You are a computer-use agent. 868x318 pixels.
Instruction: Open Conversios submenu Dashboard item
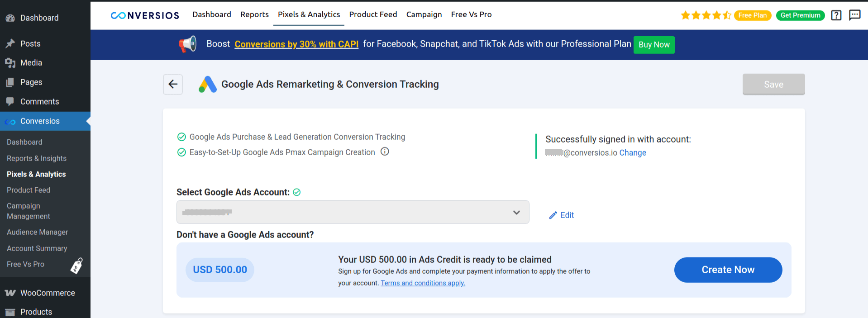[x=24, y=142]
